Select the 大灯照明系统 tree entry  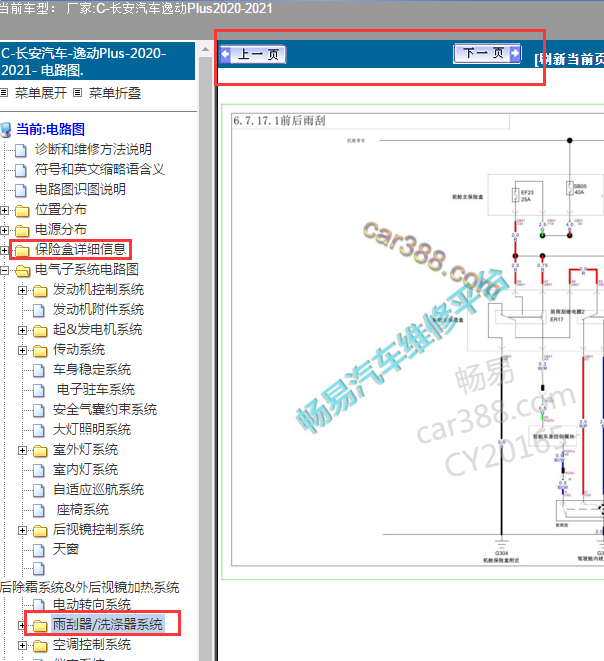click(x=92, y=429)
